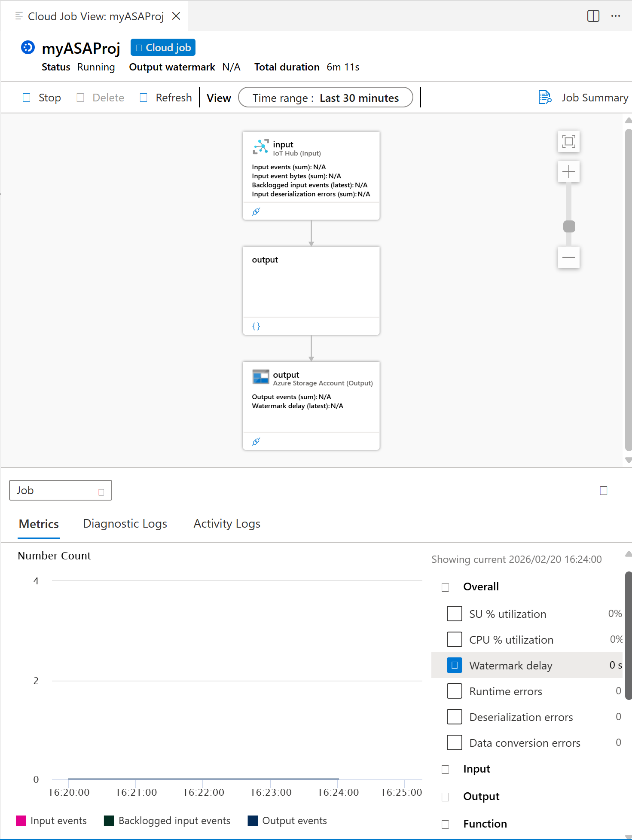Expand the Function metrics group
The height and width of the screenshot is (840, 632).
446,824
